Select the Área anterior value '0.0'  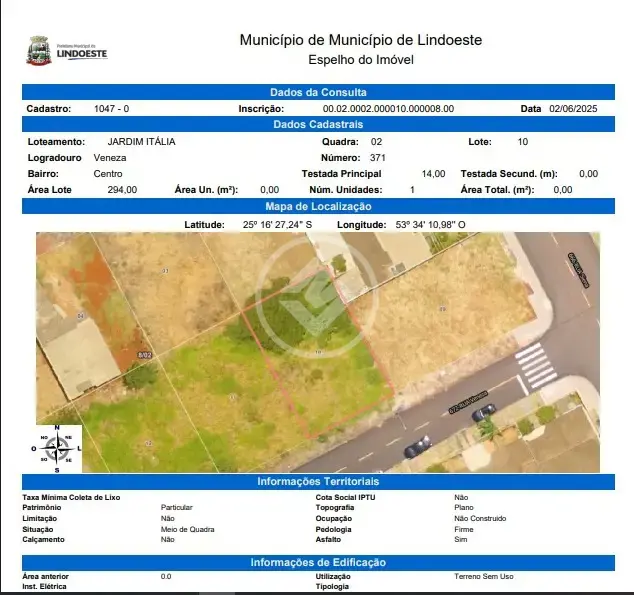(166, 576)
